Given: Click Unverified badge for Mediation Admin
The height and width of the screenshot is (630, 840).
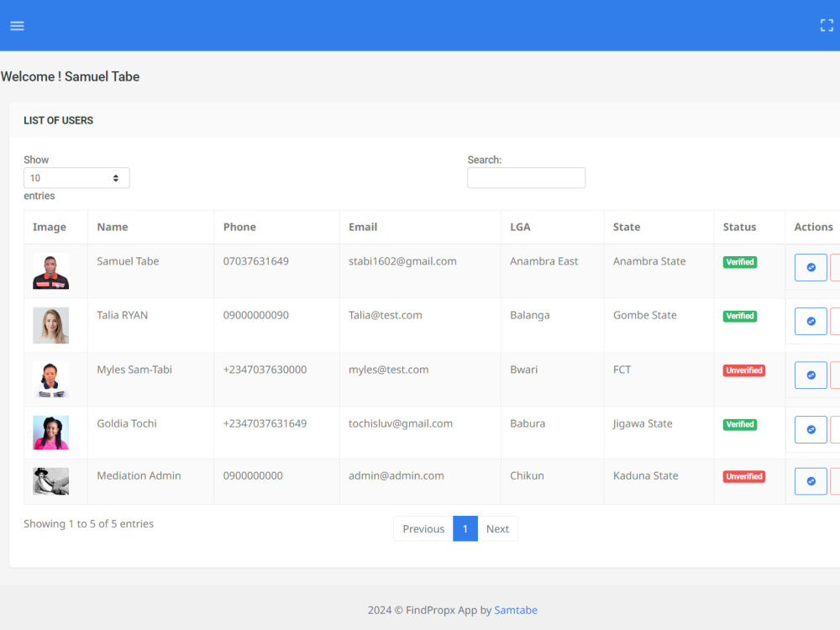Looking at the screenshot, I should pos(743,476).
